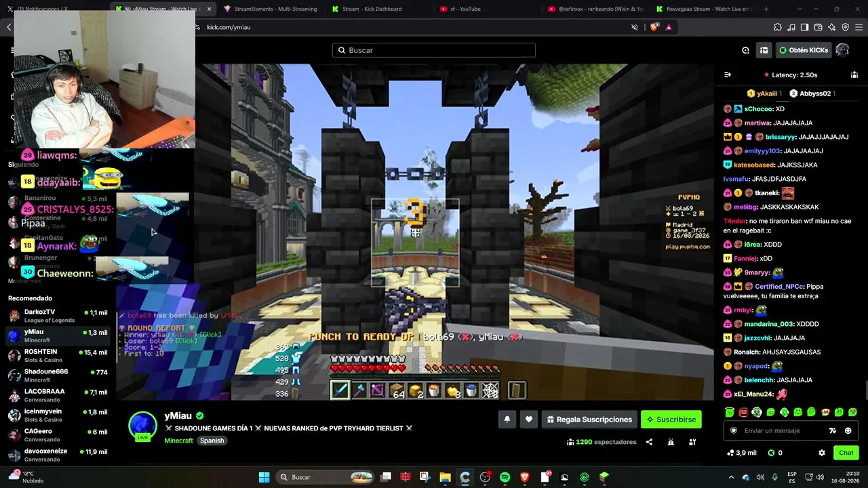This screenshot has width=868, height=488.
Task: Open Shadoune666 recommended channel
Action: pos(58,375)
